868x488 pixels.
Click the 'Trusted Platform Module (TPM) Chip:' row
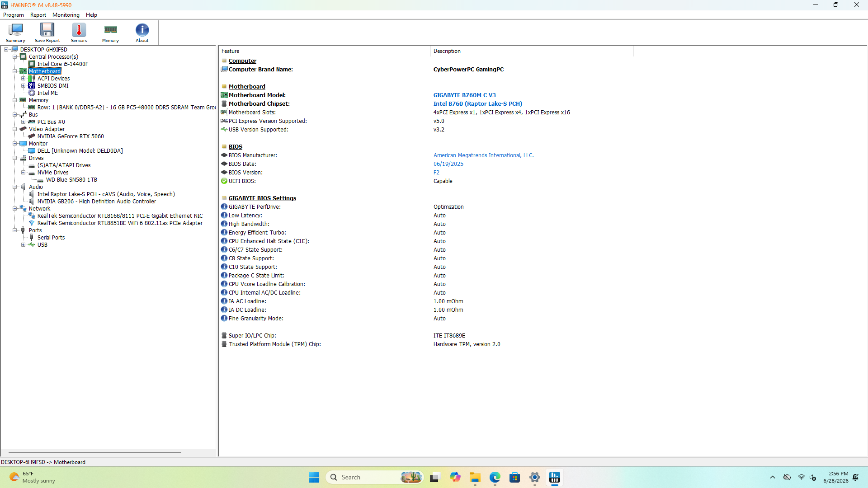click(426, 344)
